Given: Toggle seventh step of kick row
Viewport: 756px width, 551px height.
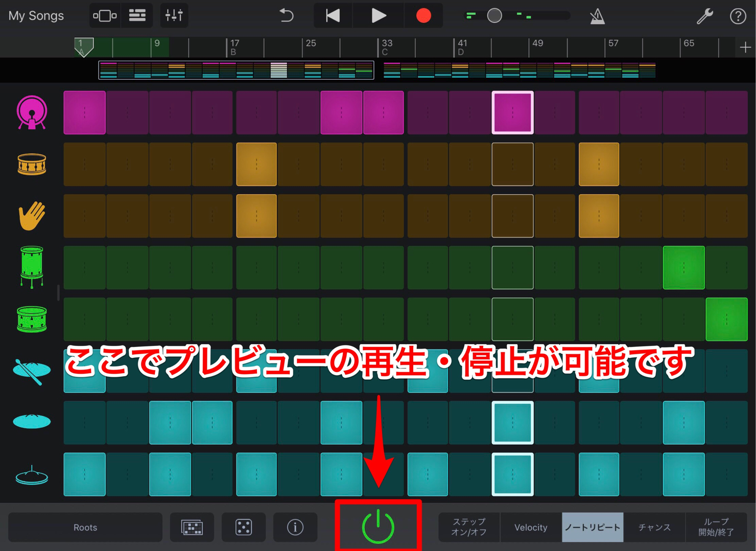Looking at the screenshot, I should click(341, 112).
